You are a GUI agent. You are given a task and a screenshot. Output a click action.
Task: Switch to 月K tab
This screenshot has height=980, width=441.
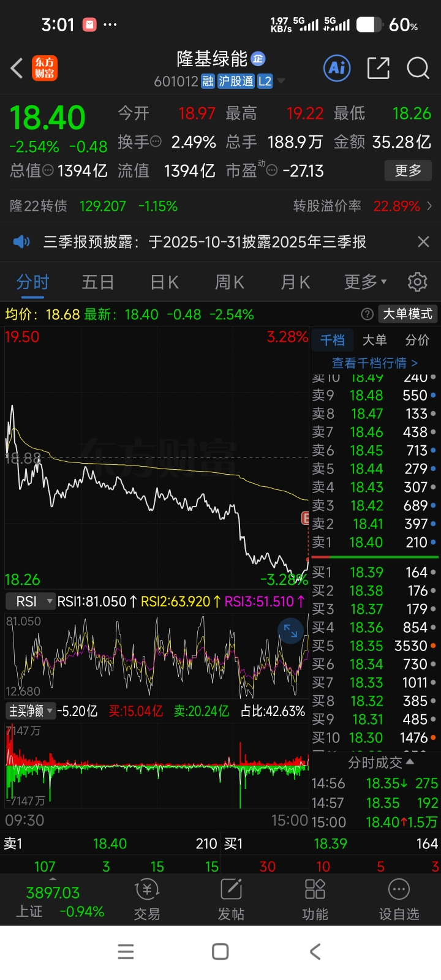click(295, 282)
